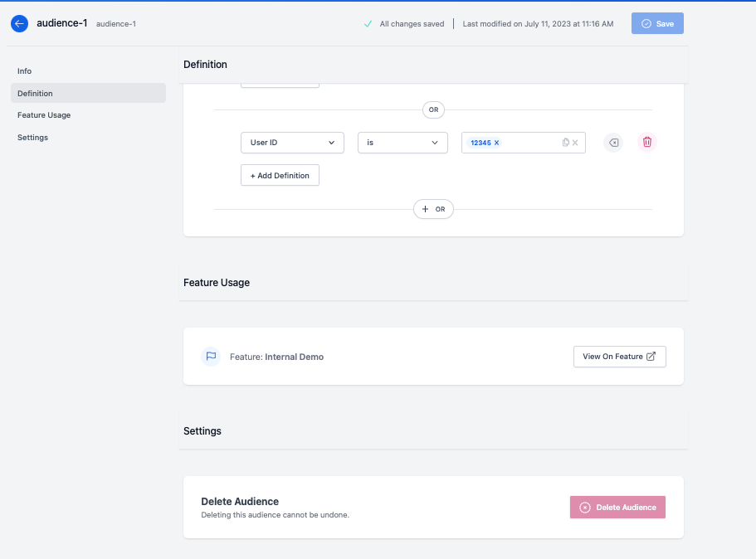Open Feature Usage from the sidebar
756x559 pixels.
[x=44, y=114]
